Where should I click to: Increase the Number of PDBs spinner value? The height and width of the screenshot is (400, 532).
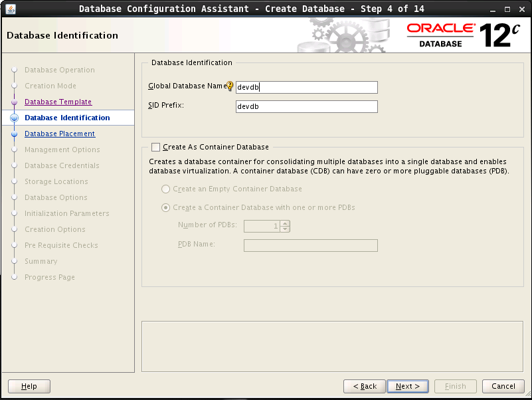click(285, 223)
